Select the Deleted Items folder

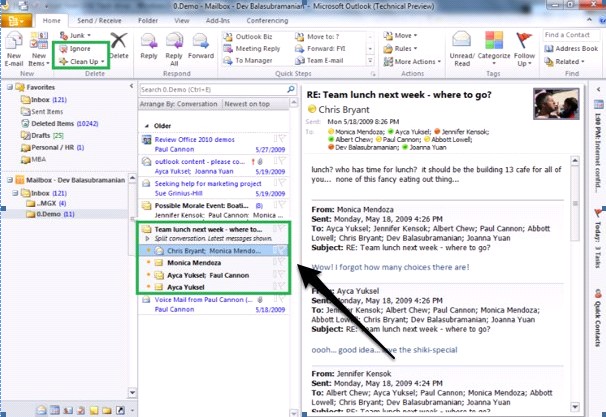coord(60,124)
